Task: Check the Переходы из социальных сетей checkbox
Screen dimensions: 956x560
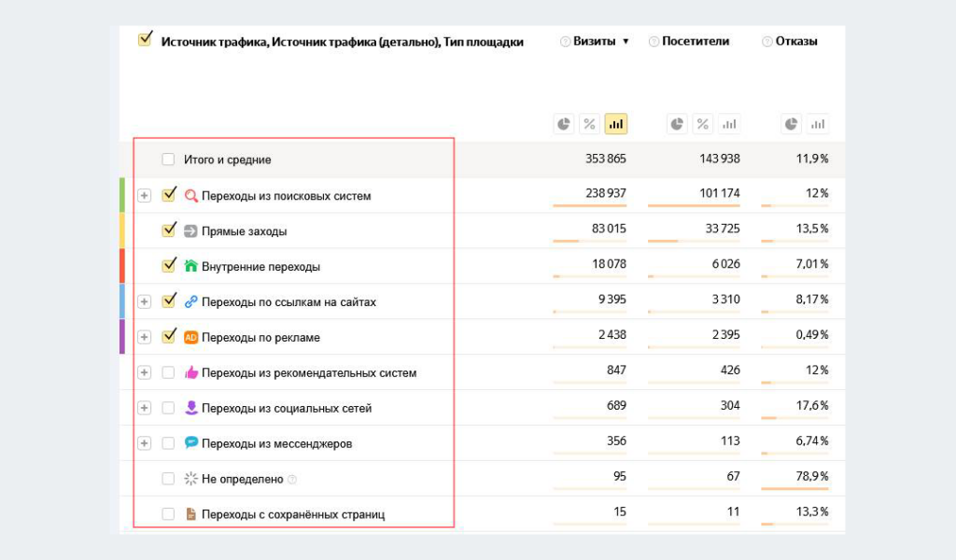Action: (x=168, y=408)
